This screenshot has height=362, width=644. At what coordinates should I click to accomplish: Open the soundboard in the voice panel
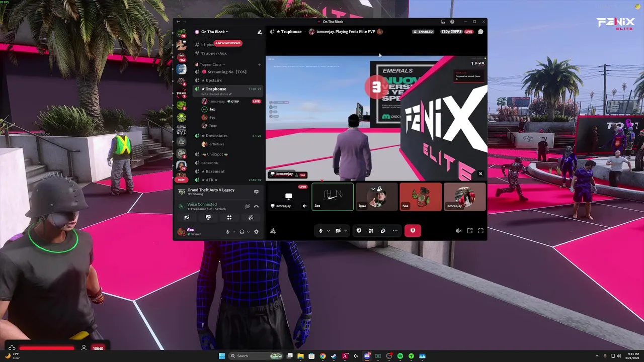251,218
